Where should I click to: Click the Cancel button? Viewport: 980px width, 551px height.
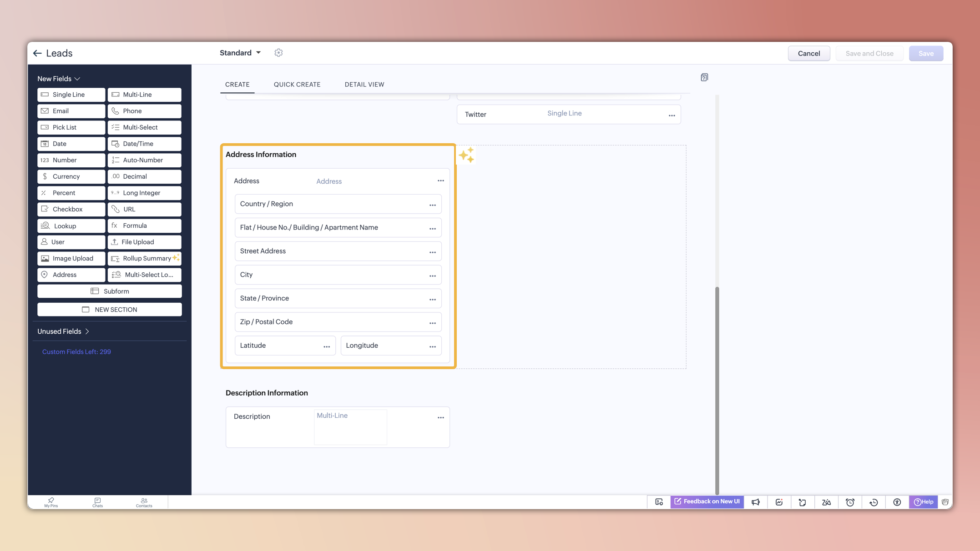coord(808,53)
